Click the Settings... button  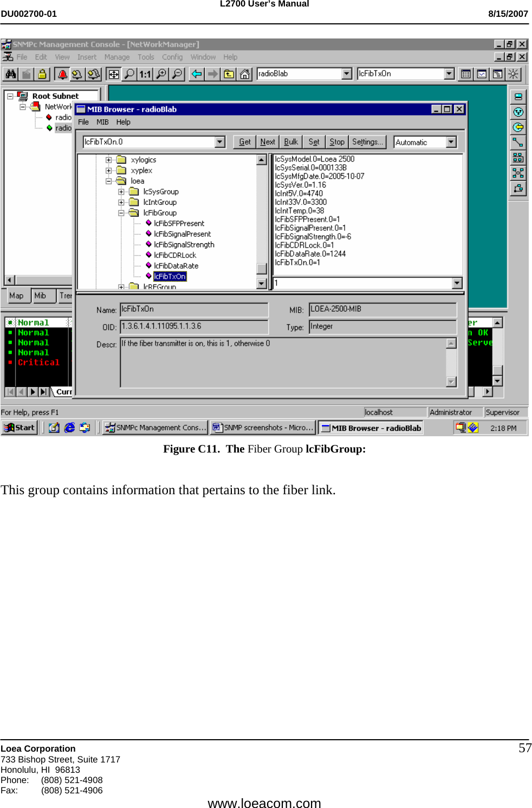(367, 141)
